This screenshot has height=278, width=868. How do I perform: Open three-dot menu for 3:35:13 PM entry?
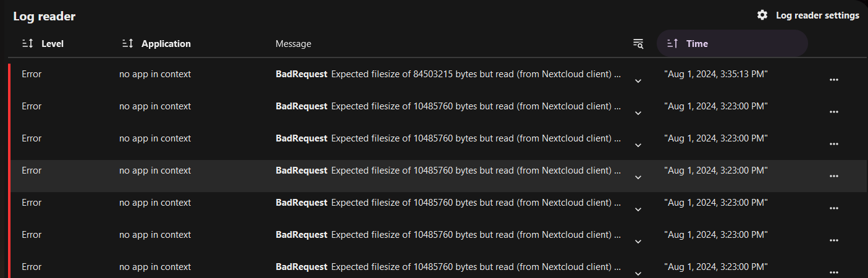click(833, 80)
